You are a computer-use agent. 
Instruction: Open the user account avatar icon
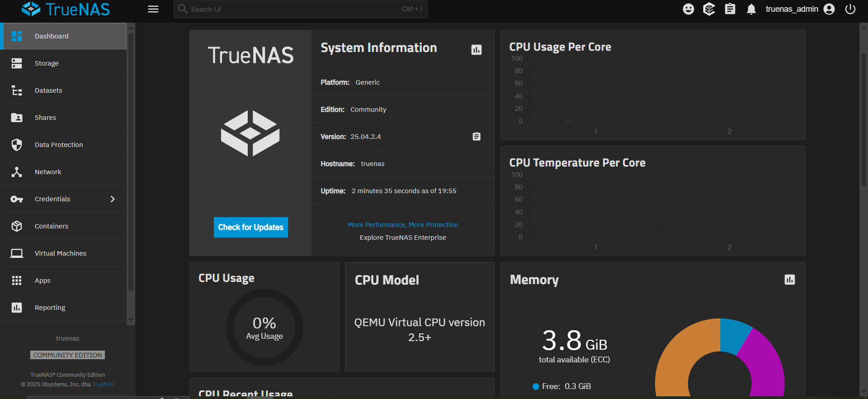point(829,9)
